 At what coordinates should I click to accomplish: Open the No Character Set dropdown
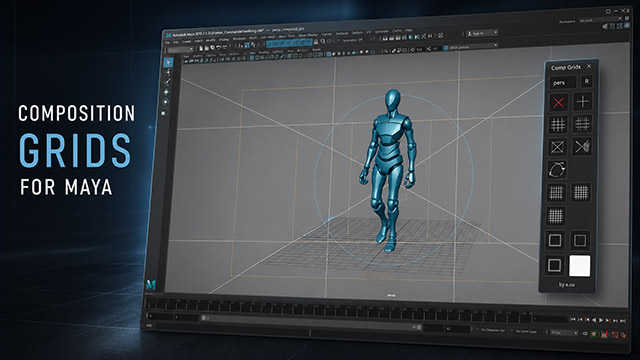492,330
